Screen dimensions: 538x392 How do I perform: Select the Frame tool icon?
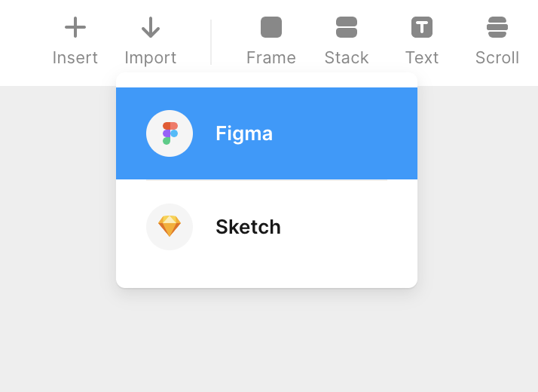tap(271, 28)
